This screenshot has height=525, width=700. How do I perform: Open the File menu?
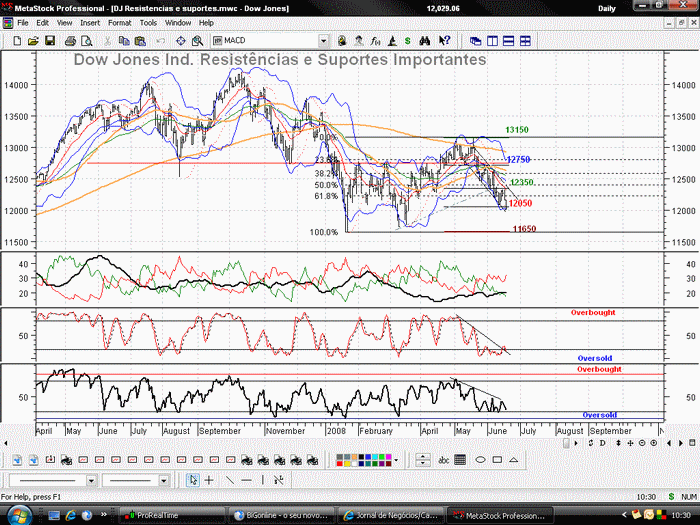click(x=23, y=23)
